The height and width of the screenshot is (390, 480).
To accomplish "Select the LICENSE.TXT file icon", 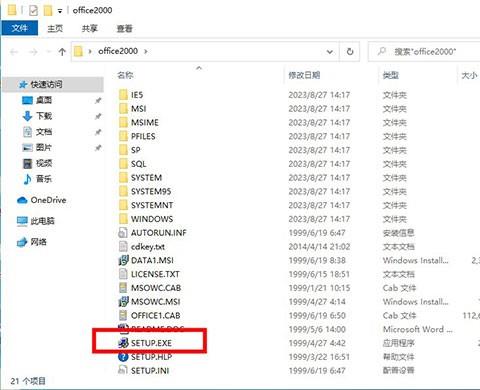I will [x=123, y=274].
